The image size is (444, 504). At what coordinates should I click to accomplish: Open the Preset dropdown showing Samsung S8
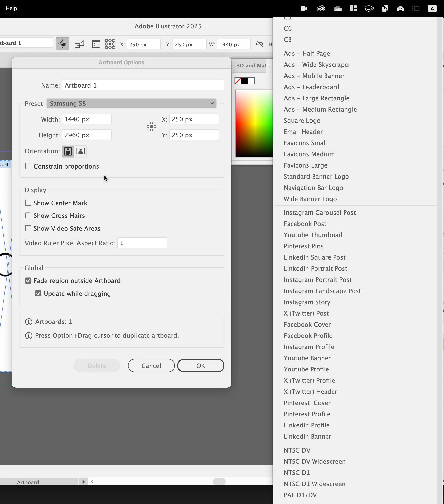[x=131, y=103]
